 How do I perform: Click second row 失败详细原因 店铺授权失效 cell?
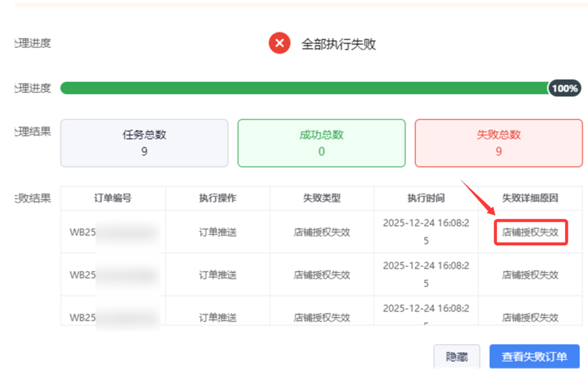[530, 275]
